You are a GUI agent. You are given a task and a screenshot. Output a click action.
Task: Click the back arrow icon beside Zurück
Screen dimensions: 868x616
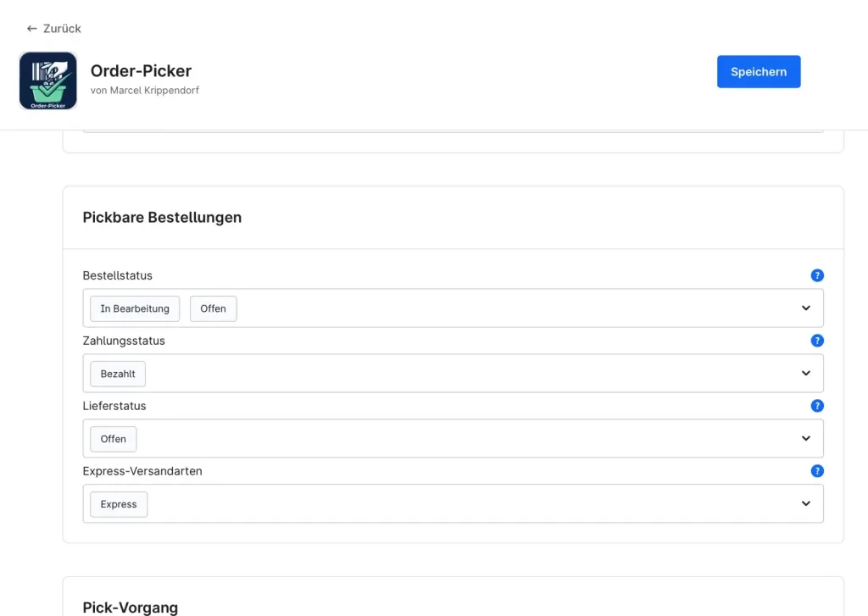click(x=32, y=29)
